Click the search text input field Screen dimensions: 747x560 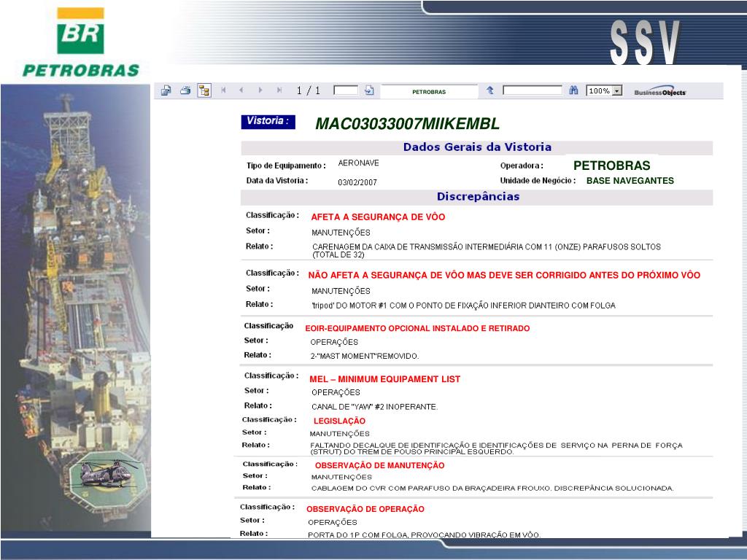(533, 90)
